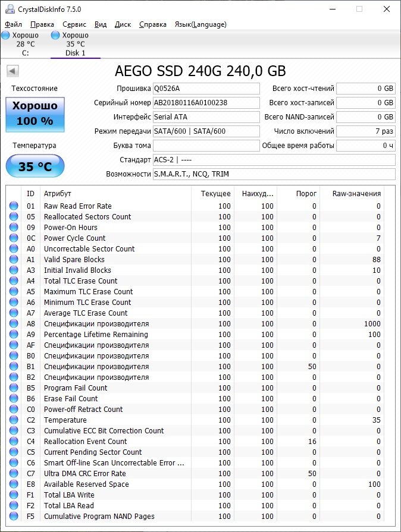Click the Число включений value 7 раз
This screenshot has width=401, height=532.
[366, 131]
